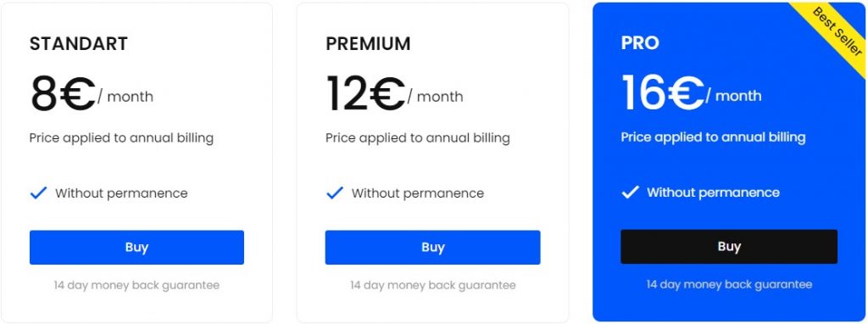Buy the Pro plan with black button

(x=728, y=247)
